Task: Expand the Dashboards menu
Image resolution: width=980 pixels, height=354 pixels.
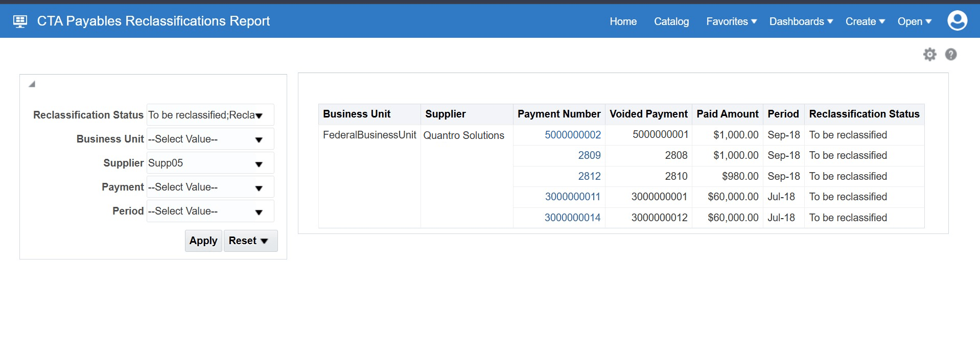Action: coord(801,21)
